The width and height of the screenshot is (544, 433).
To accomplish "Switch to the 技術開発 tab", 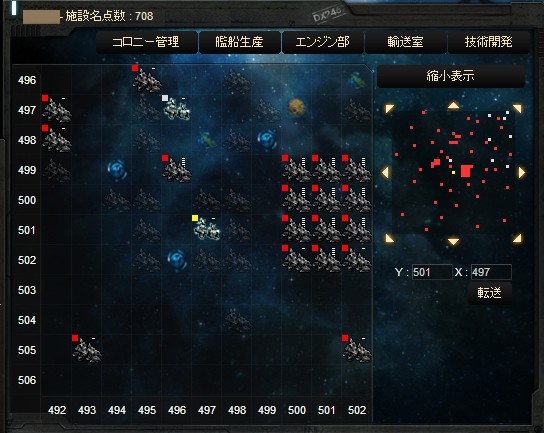I will coord(489,42).
